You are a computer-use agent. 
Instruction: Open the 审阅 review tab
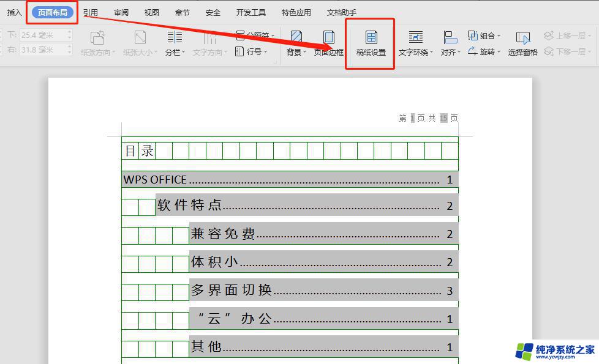point(121,12)
